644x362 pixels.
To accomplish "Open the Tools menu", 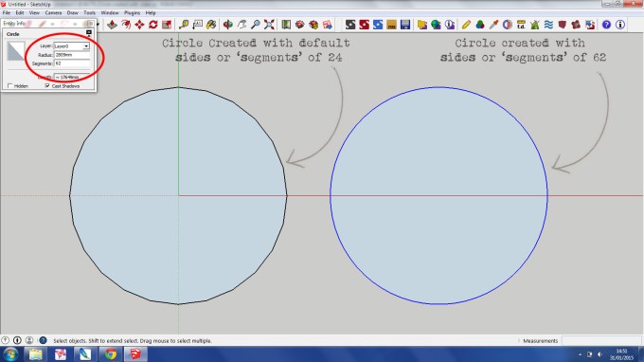I will click(x=90, y=12).
